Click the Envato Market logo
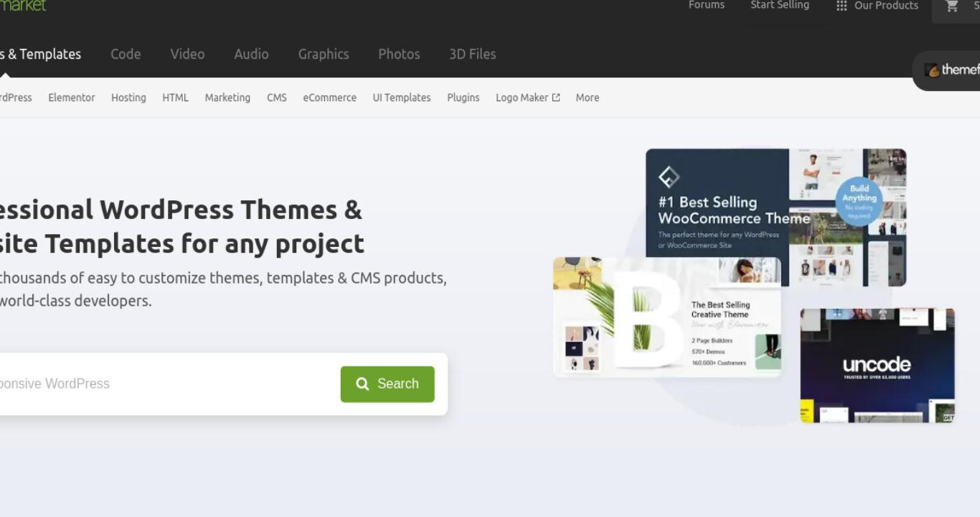The image size is (980, 517). (x=23, y=6)
